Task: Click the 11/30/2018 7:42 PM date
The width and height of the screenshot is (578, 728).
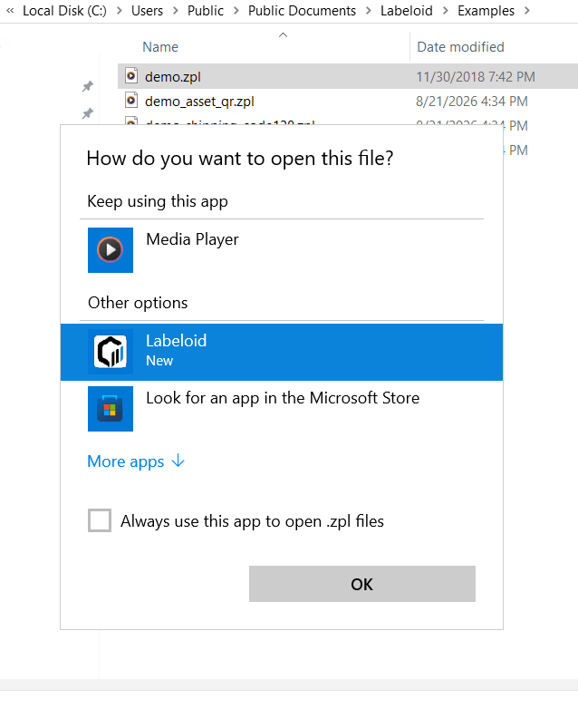Action: 476,76
